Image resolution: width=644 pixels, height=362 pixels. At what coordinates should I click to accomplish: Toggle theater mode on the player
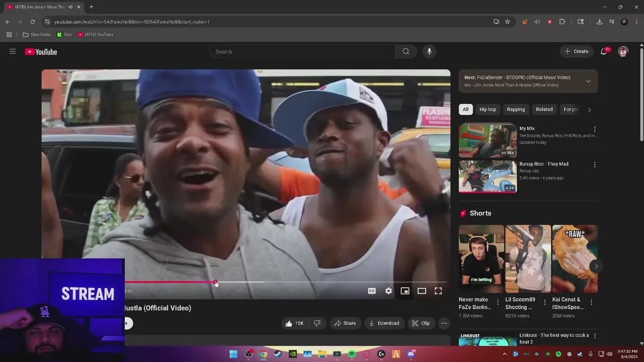coord(422,291)
